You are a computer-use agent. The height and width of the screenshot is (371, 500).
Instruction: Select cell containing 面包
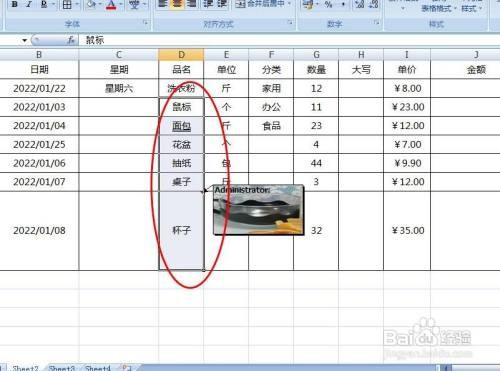(x=181, y=126)
